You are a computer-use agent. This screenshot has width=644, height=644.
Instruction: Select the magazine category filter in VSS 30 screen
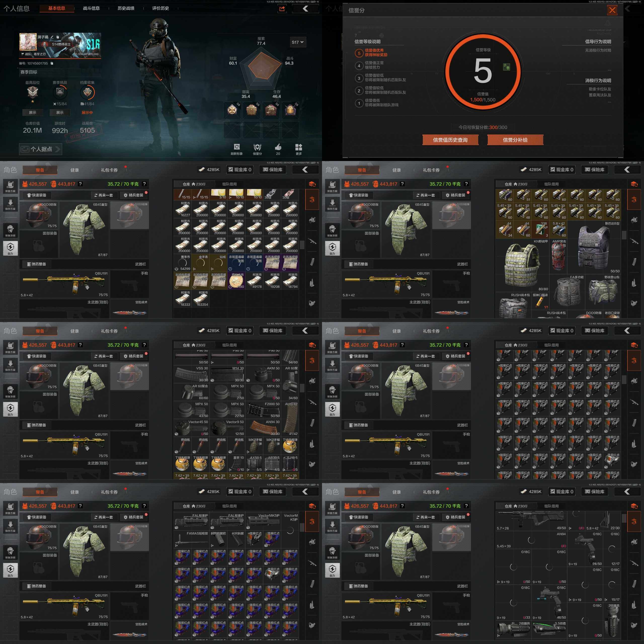tap(312, 423)
